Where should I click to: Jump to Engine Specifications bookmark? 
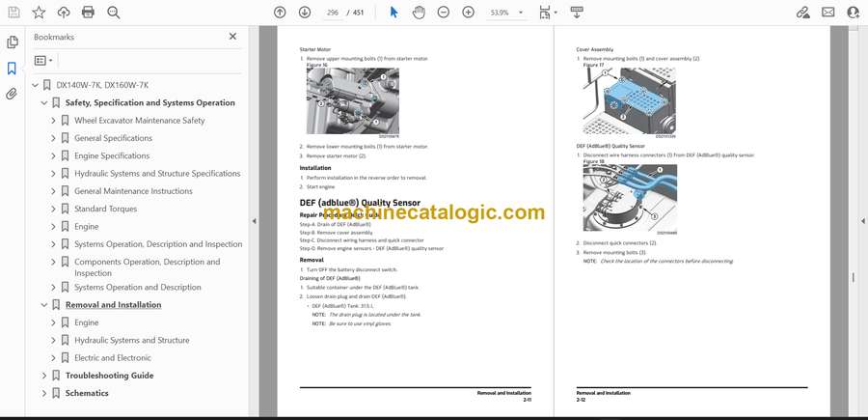coord(112,155)
